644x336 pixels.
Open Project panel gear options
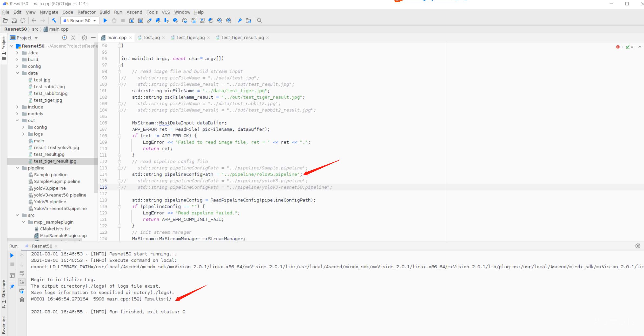click(84, 38)
